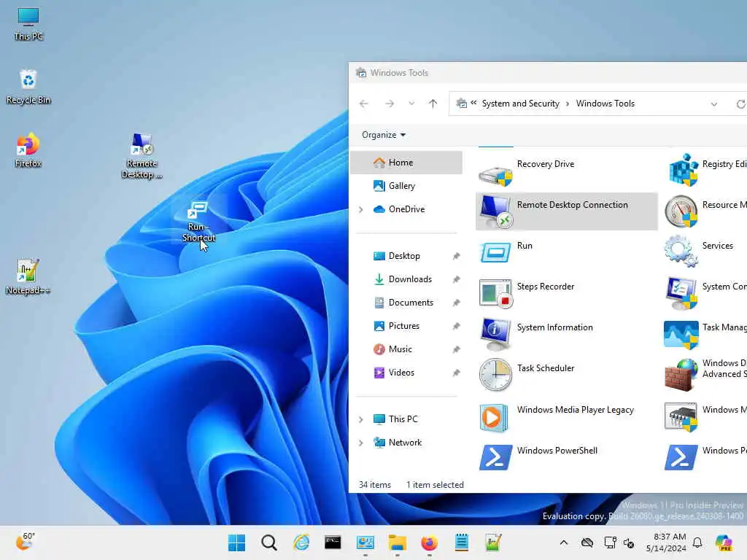The height and width of the screenshot is (560, 747).
Task: Open breadcrumb arrow after System and Security
Action: pos(568,104)
